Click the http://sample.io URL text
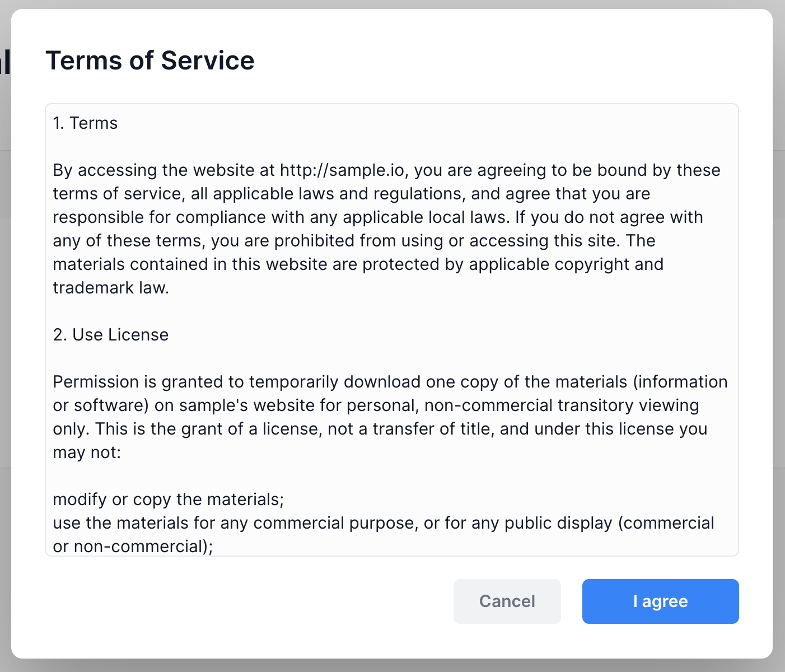This screenshot has height=672, width=785. (344, 170)
